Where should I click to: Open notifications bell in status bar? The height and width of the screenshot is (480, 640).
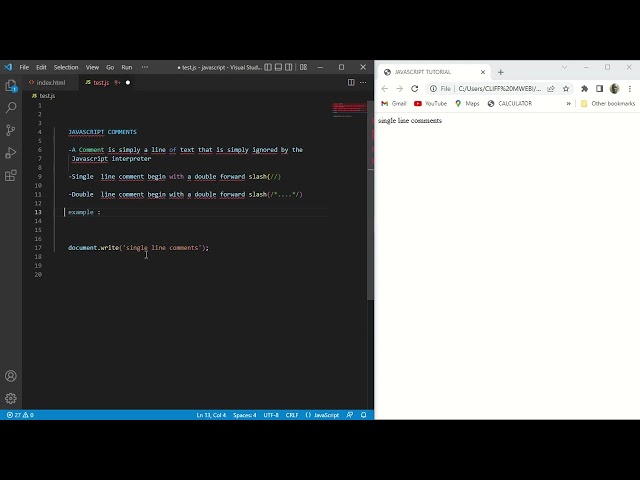pos(364,415)
